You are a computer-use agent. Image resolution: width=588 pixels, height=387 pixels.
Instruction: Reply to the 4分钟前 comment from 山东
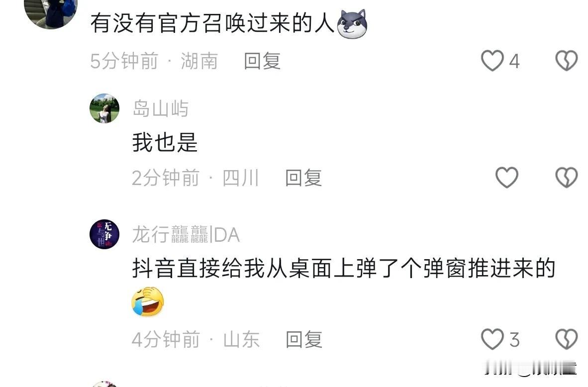coord(304,339)
